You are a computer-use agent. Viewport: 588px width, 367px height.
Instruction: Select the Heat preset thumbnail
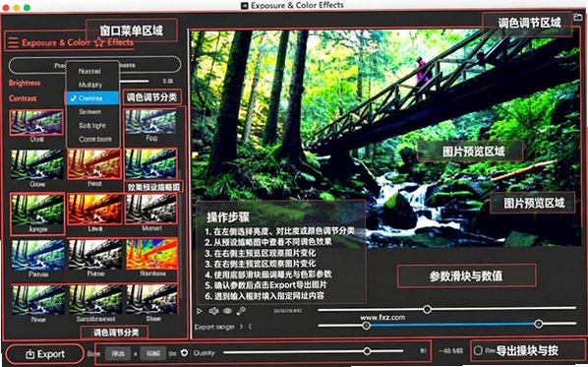(94, 164)
